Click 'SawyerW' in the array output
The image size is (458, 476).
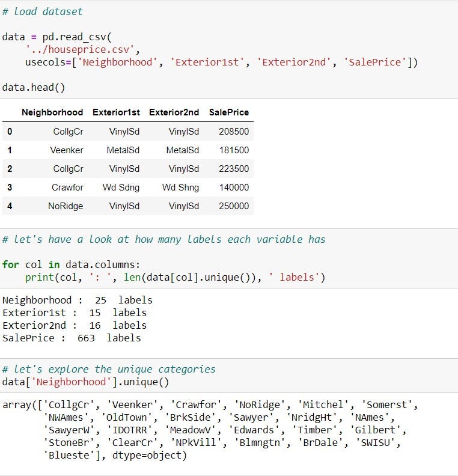(x=69, y=430)
